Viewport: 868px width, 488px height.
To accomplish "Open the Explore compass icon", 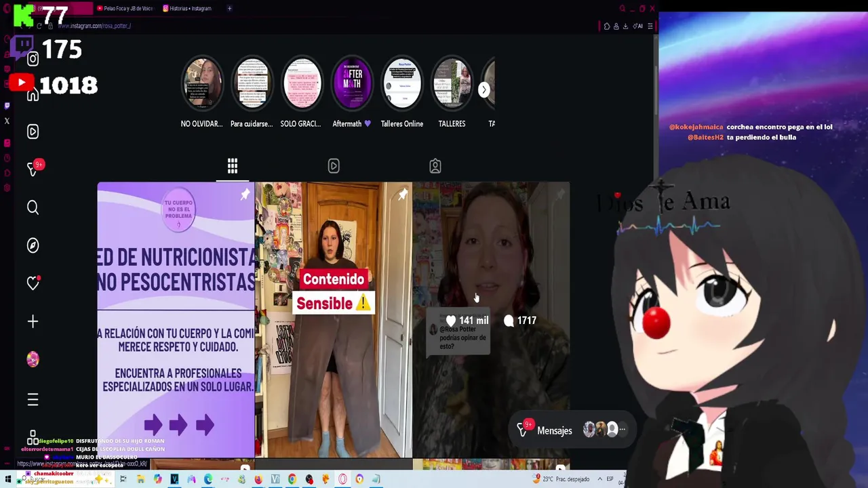I will tap(33, 245).
